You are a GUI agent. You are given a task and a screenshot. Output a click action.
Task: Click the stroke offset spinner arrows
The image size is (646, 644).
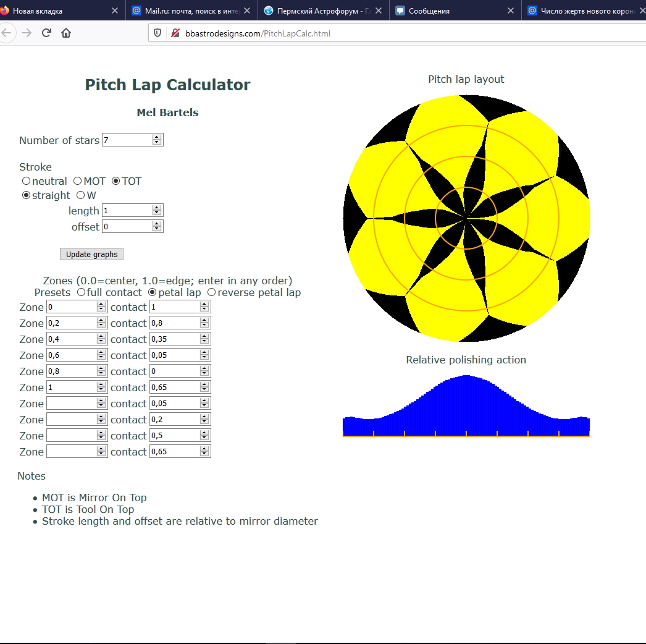157,227
